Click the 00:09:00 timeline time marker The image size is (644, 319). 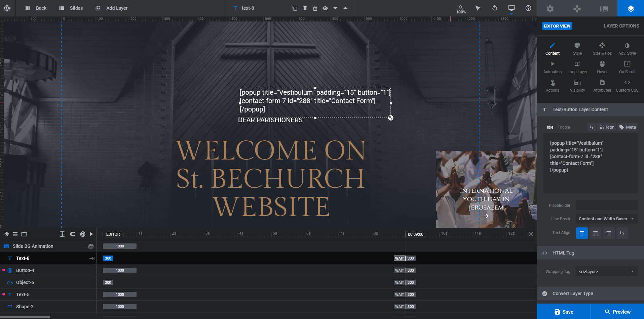coord(415,234)
